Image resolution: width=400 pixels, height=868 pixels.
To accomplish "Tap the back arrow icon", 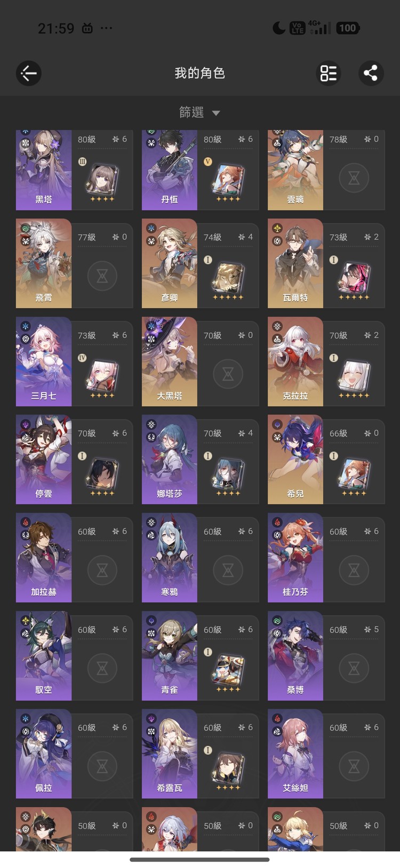I will (x=29, y=73).
